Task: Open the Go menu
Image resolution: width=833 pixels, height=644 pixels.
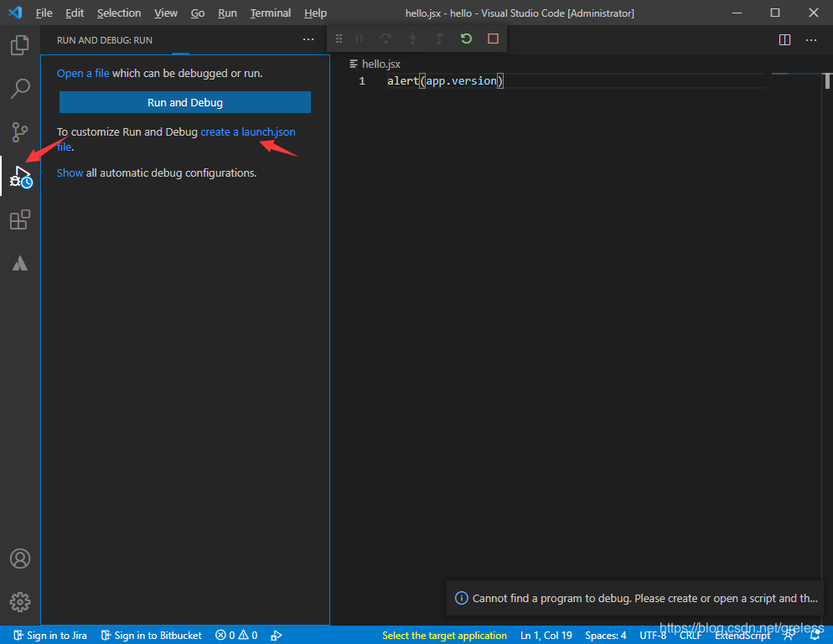Action: pos(198,13)
